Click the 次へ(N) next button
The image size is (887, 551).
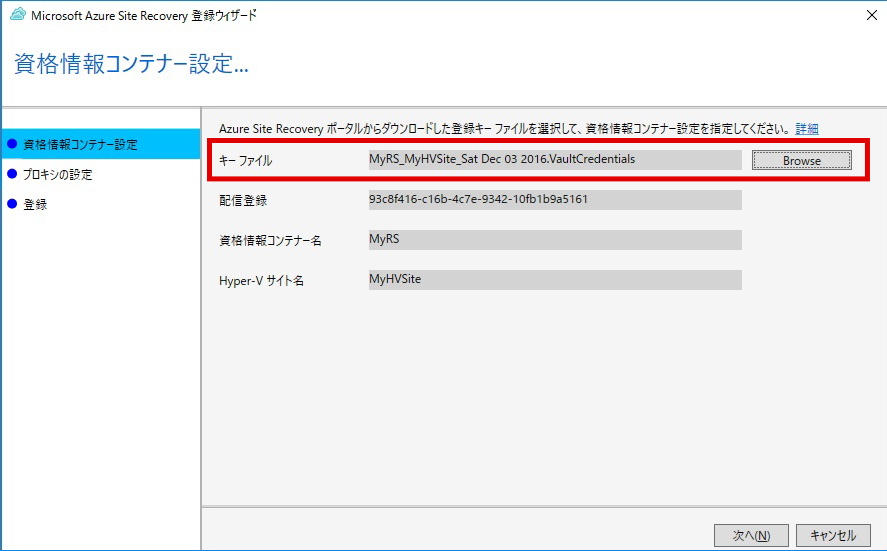coord(751,535)
